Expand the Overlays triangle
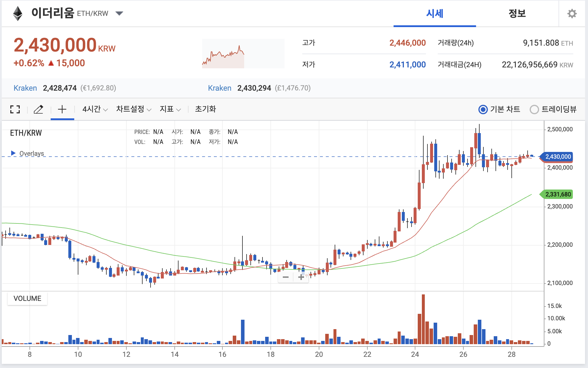Image resolution: width=588 pixels, height=368 pixels. click(13, 153)
